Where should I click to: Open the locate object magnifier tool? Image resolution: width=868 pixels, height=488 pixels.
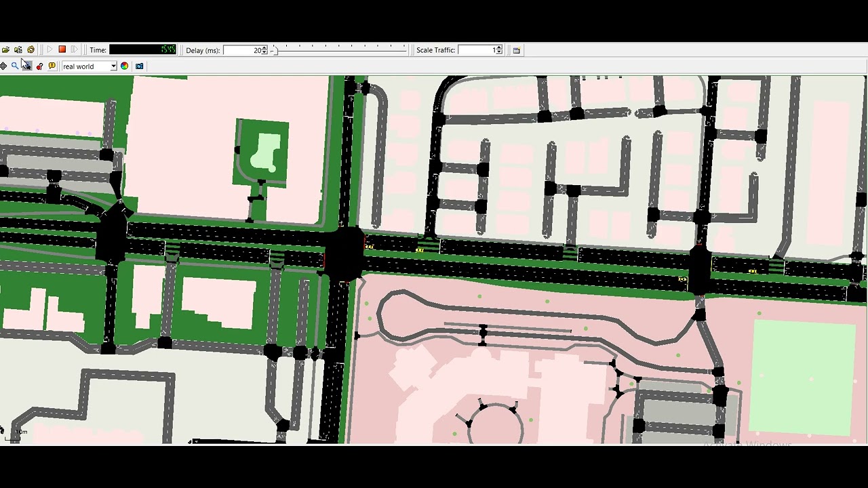(x=14, y=66)
